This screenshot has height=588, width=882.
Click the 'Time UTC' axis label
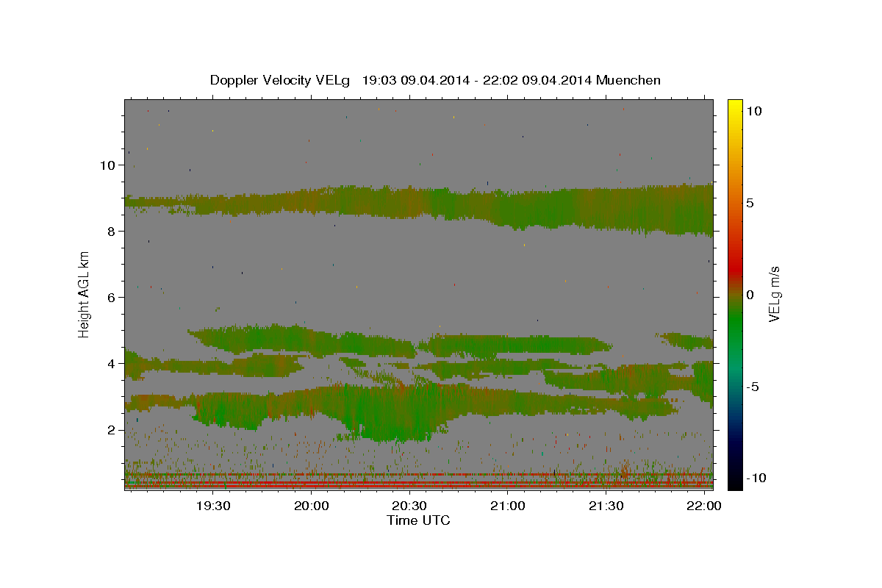tap(418, 520)
